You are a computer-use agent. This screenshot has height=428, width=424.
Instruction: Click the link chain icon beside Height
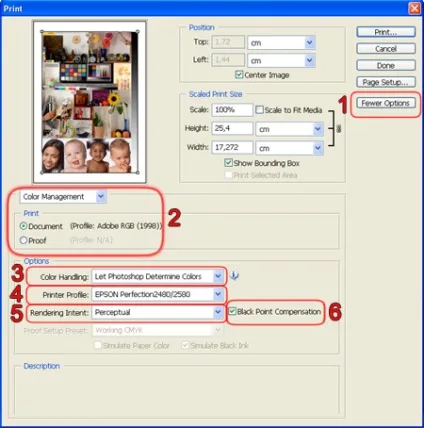point(339,129)
